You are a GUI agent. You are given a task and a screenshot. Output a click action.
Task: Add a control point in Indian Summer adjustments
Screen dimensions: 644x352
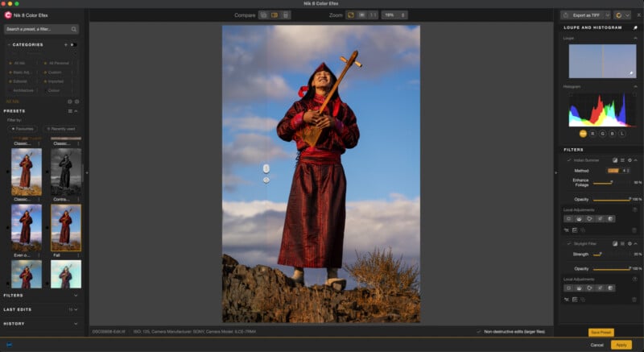click(x=568, y=218)
